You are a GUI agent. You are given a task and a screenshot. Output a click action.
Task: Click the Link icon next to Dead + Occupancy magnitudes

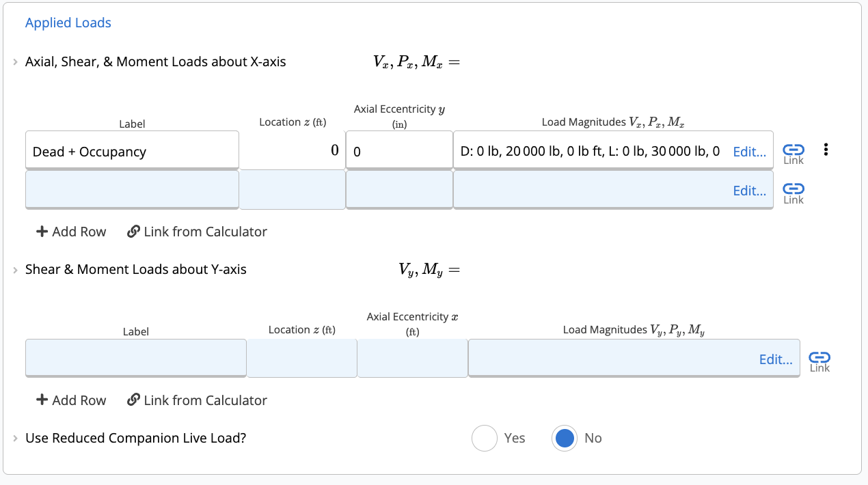[793, 152]
